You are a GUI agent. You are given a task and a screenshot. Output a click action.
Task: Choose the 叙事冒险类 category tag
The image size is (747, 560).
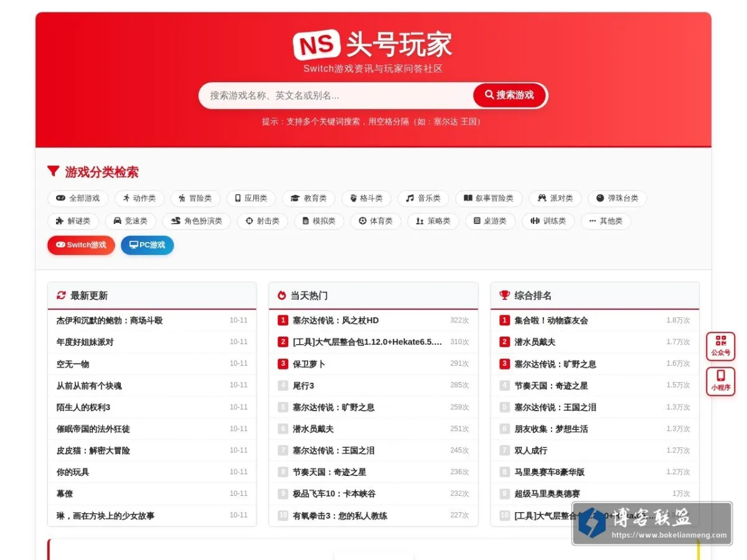point(489,198)
